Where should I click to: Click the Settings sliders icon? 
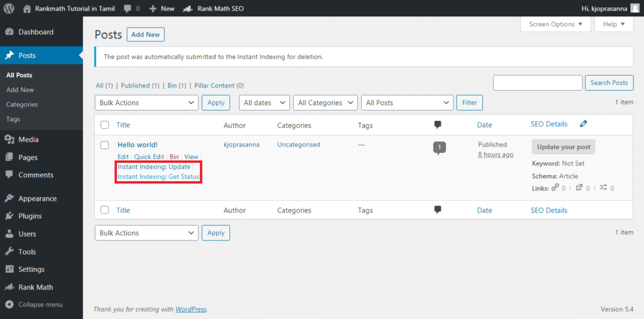(9, 269)
